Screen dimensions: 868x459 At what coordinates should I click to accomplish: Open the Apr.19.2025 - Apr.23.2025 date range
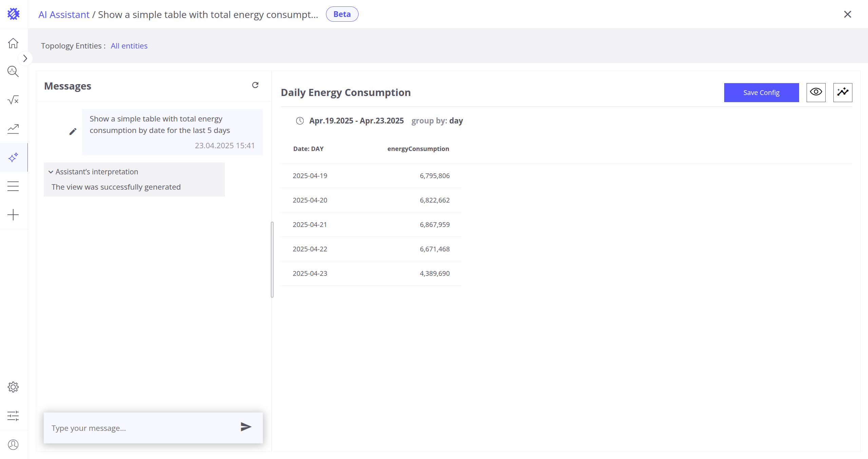coord(356,121)
